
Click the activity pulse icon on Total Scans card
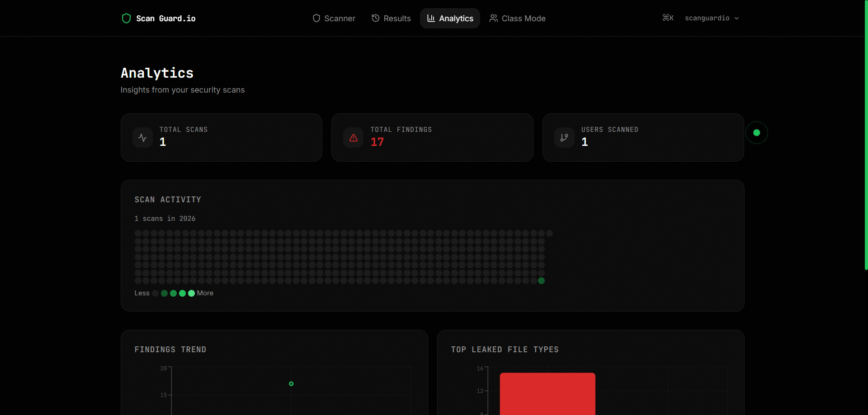click(x=142, y=137)
